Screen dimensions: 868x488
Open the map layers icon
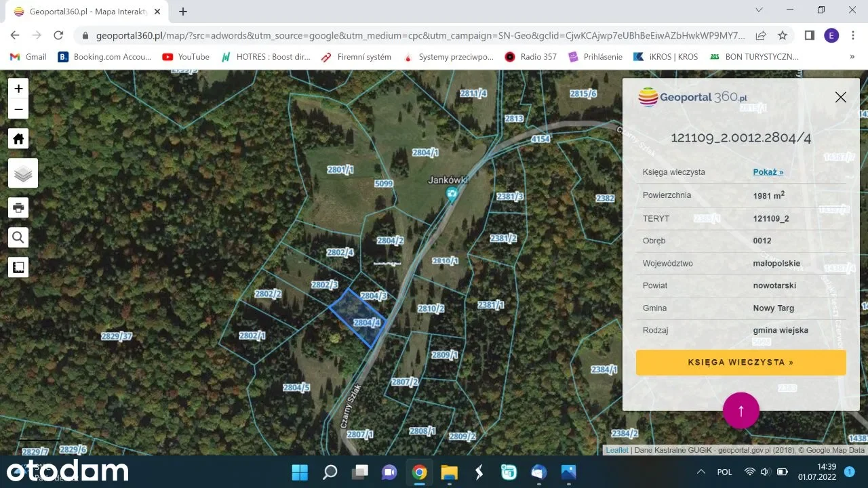click(x=22, y=174)
